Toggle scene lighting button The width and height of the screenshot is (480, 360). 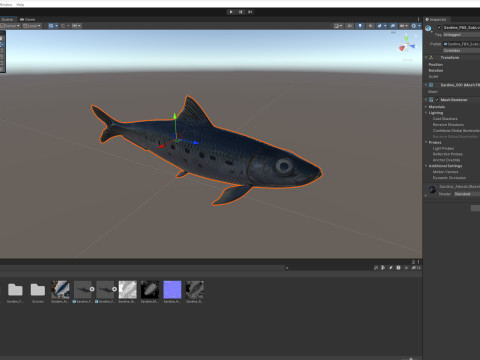tap(360, 26)
